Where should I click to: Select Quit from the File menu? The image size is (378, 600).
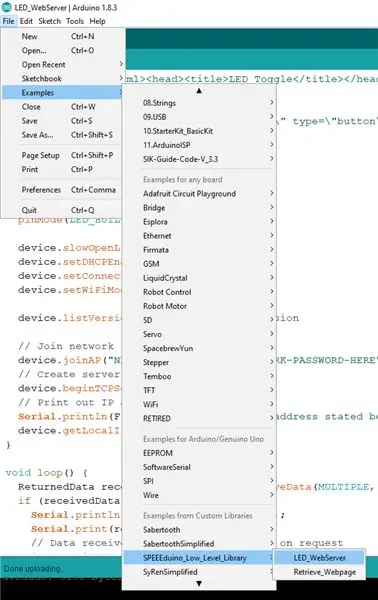tap(62, 210)
